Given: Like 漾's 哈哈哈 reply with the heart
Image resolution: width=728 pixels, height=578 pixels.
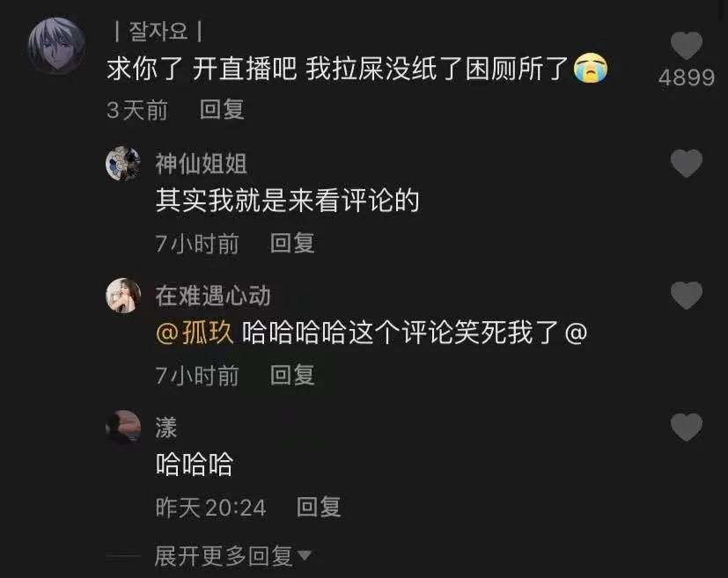Looking at the screenshot, I should tap(687, 427).
